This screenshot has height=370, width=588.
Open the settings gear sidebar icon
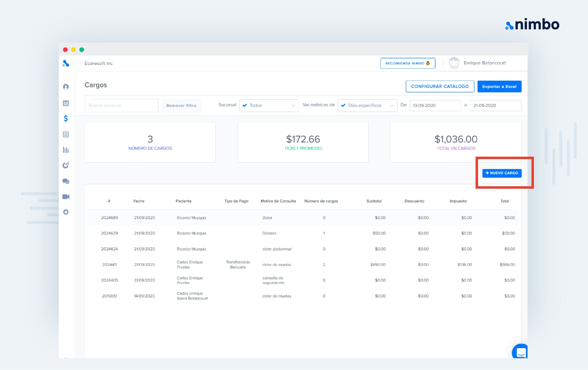tap(66, 212)
